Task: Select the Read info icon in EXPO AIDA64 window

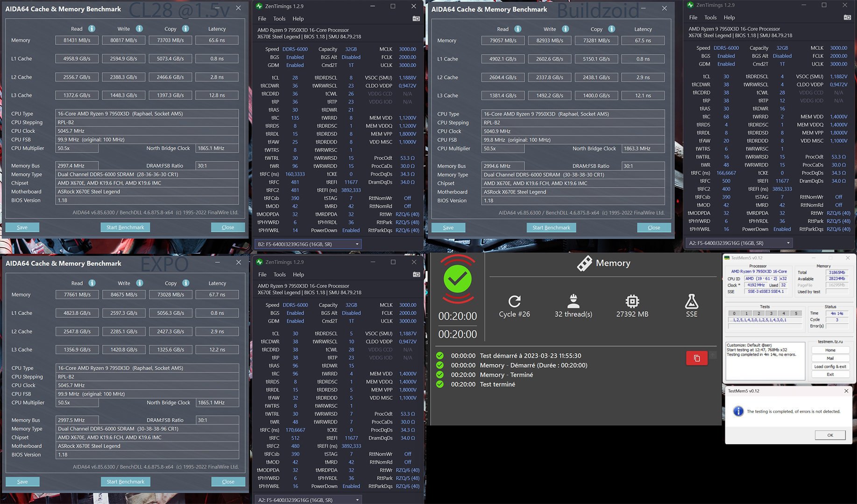Action: click(x=92, y=283)
